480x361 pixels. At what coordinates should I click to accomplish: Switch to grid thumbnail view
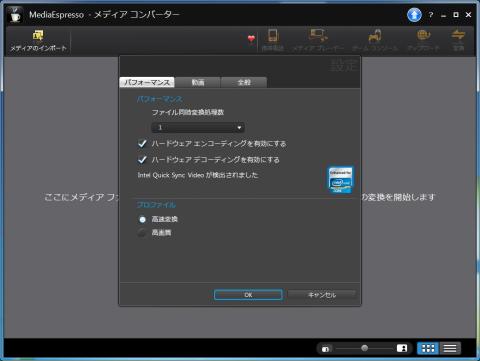pos(428,348)
